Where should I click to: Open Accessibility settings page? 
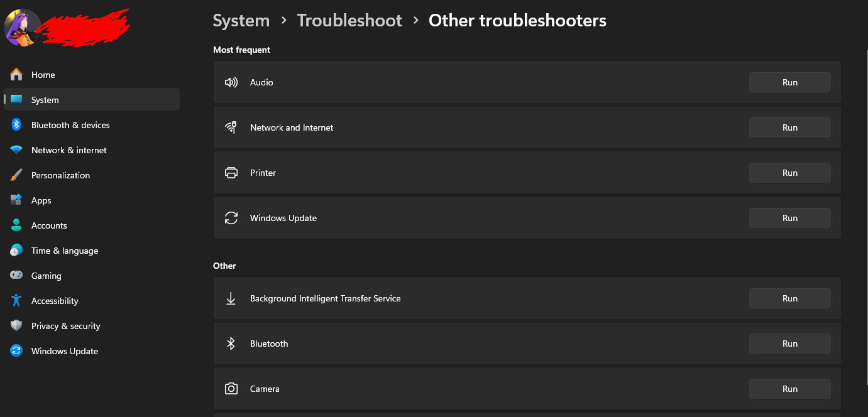[92, 301]
